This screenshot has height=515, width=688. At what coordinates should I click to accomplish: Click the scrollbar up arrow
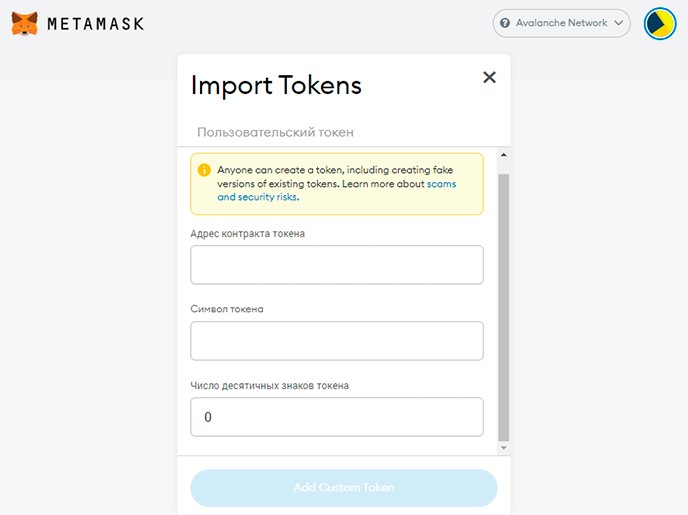[503, 156]
